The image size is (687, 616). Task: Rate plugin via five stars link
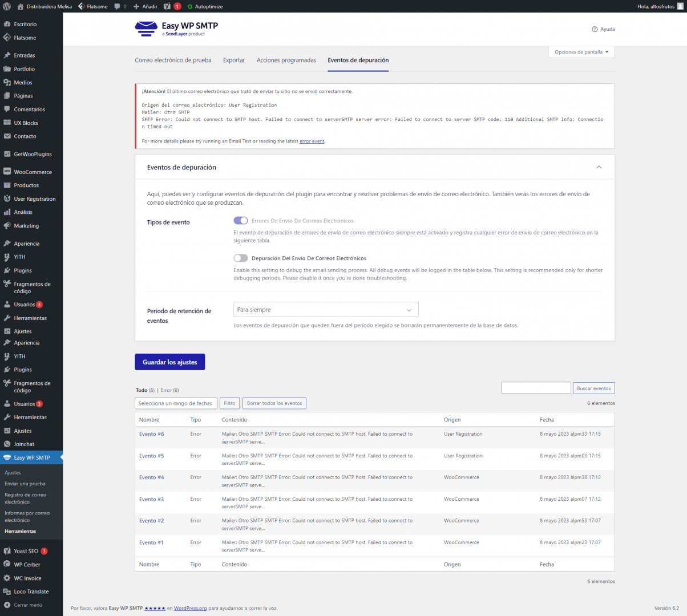[155, 609]
